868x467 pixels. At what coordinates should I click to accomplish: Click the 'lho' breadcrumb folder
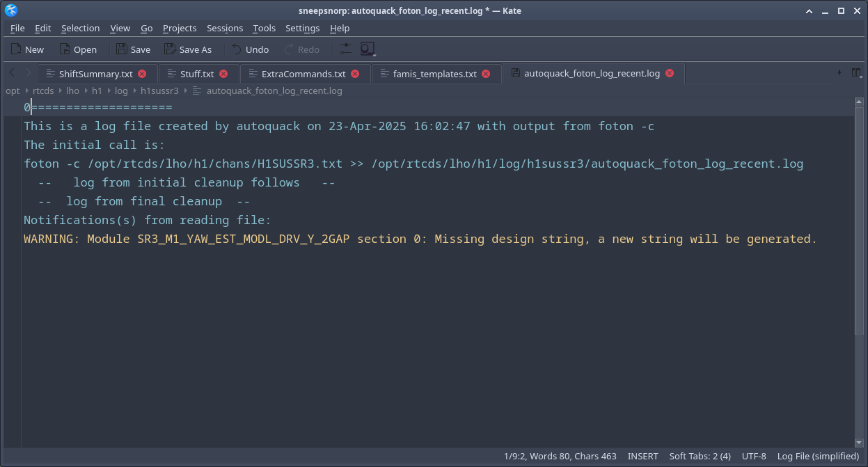[72, 90]
